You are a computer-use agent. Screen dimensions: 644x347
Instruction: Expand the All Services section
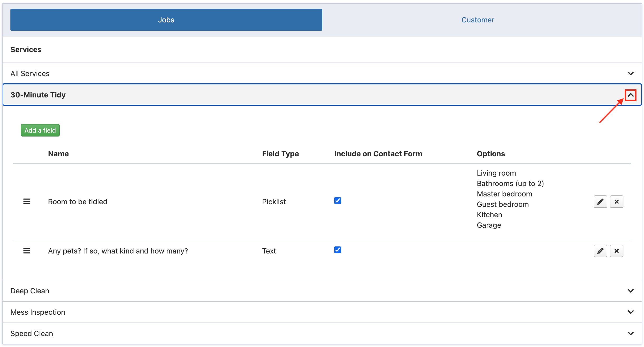pyautogui.click(x=630, y=73)
